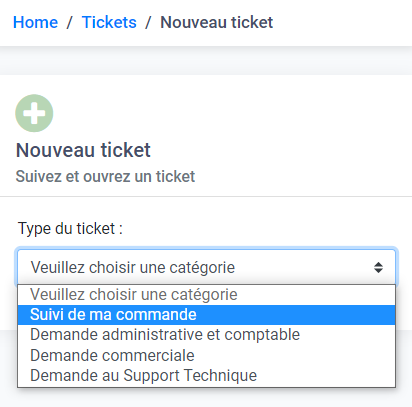Click the gray area below the option list

click(206, 397)
